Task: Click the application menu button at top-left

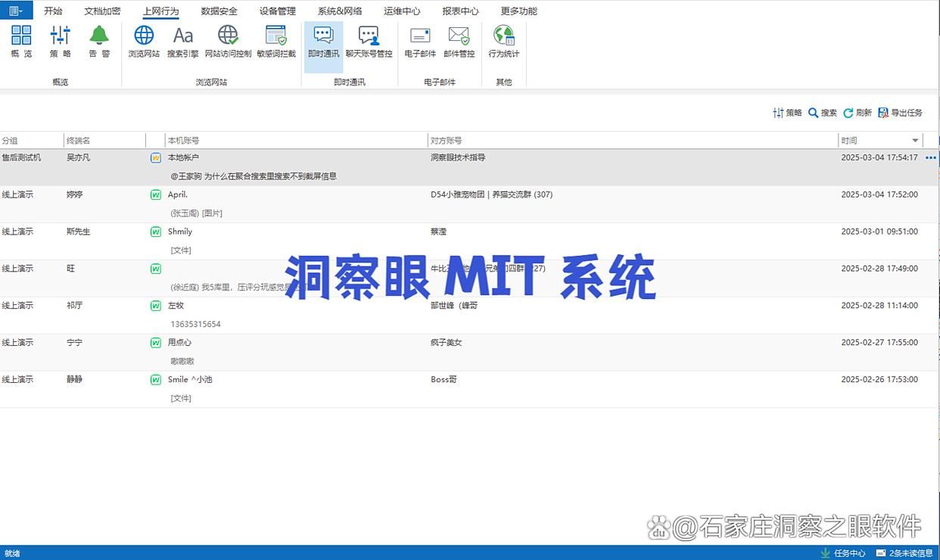Action: 16,11
